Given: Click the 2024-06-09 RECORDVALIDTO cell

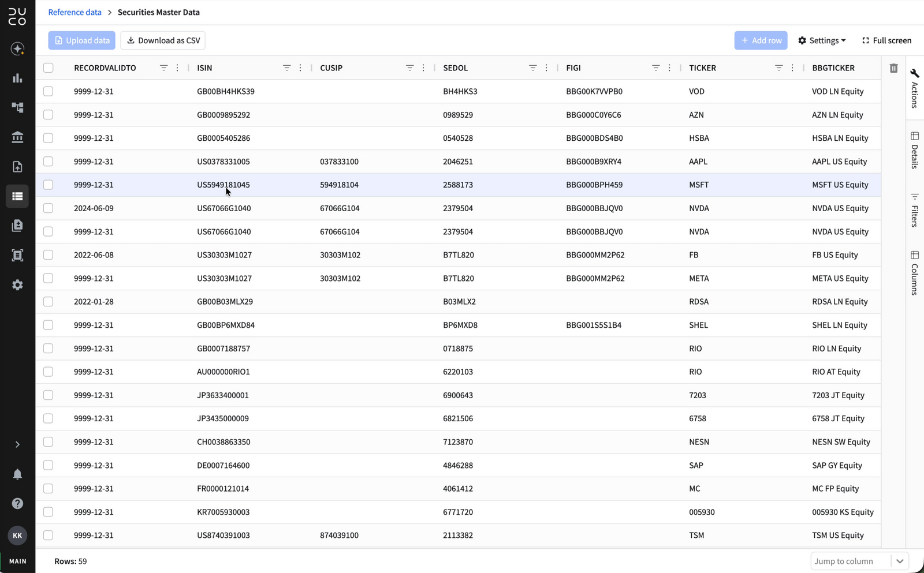Looking at the screenshot, I should pos(94,208).
